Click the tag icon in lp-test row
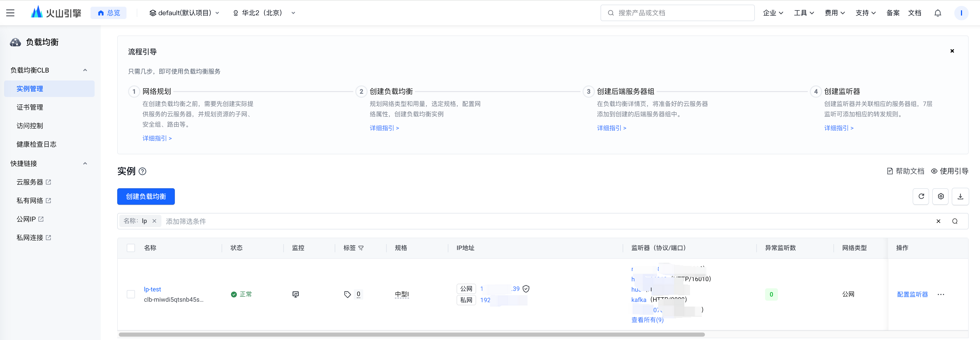The width and height of the screenshot is (980, 340). point(347,294)
